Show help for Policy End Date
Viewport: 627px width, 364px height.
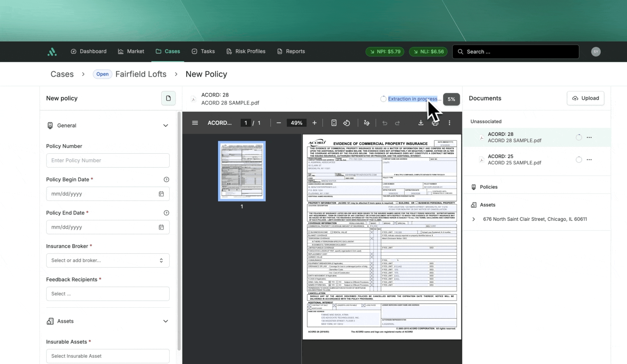[x=166, y=213]
